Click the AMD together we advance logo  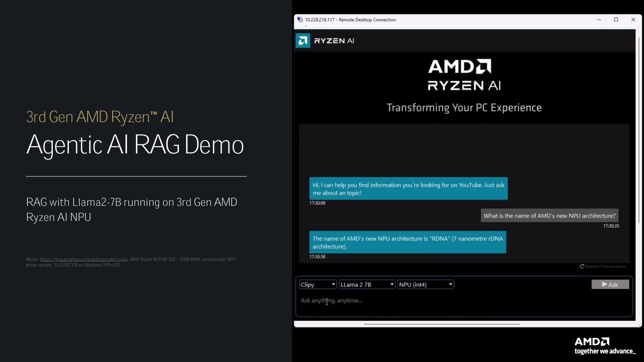click(605, 346)
